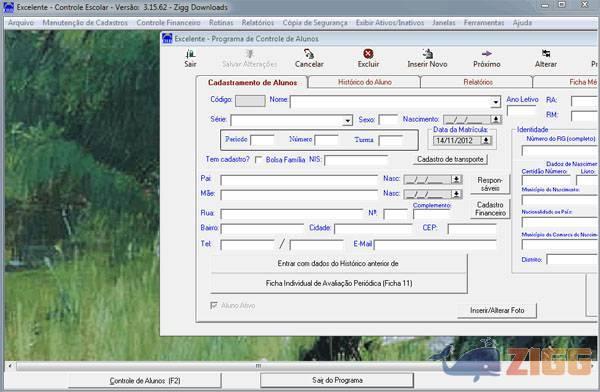The width and height of the screenshot is (600, 392).
Task: Open the Arquivo menu
Action: [x=21, y=23]
